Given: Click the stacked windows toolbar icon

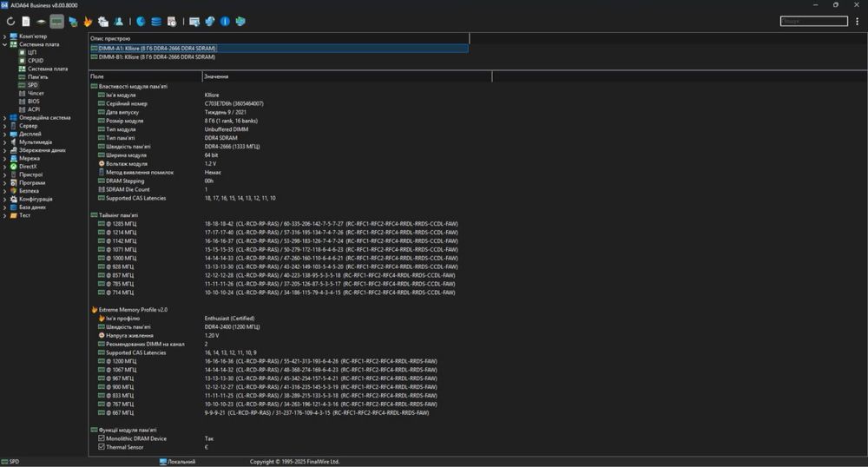Looking at the screenshot, I should pos(103,22).
